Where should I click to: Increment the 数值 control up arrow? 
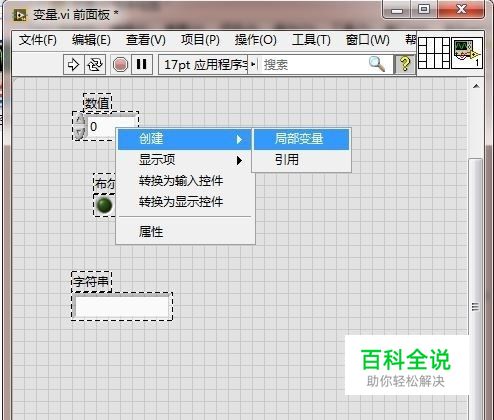(x=79, y=120)
